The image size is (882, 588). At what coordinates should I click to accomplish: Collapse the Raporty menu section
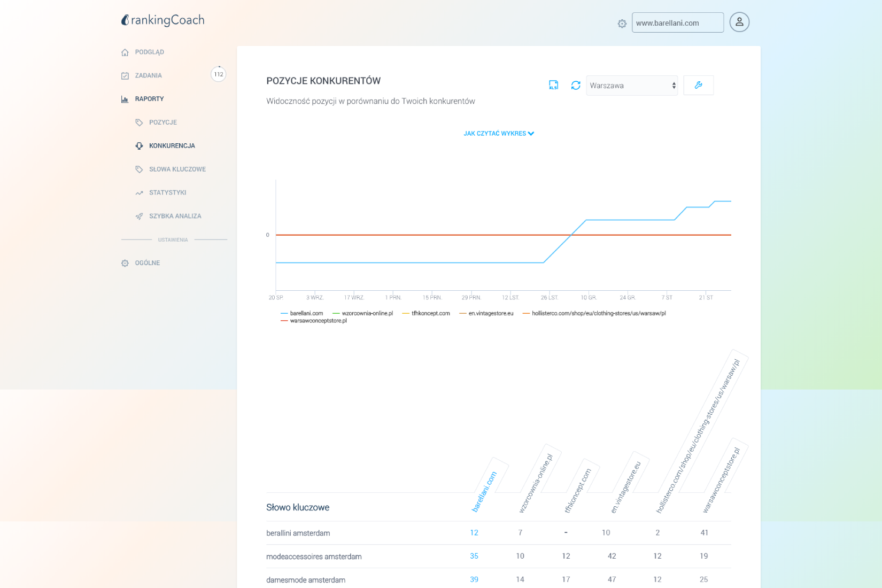pyautogui.click(x=149, y=99)
